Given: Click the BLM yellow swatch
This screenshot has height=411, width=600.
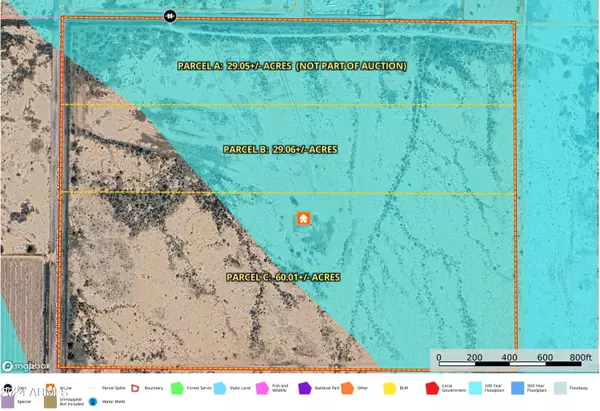Looking at the screenshot, I should (x=391, y=386).
